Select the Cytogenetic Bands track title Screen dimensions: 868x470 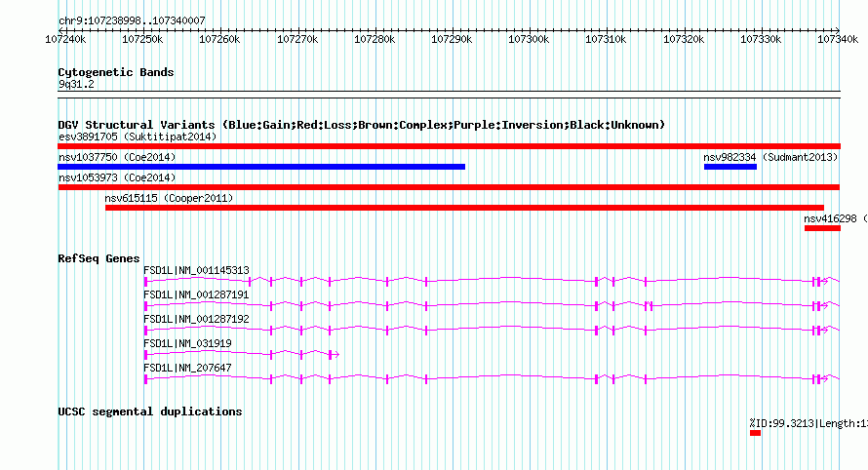[x=116, y=72]
